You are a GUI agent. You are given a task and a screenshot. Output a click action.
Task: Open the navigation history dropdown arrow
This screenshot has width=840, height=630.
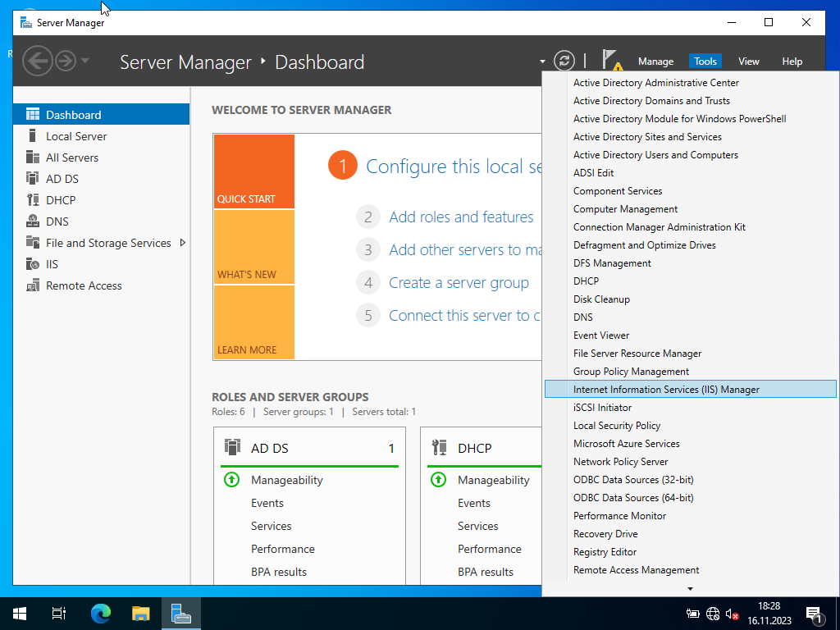[x=85, y=61]
